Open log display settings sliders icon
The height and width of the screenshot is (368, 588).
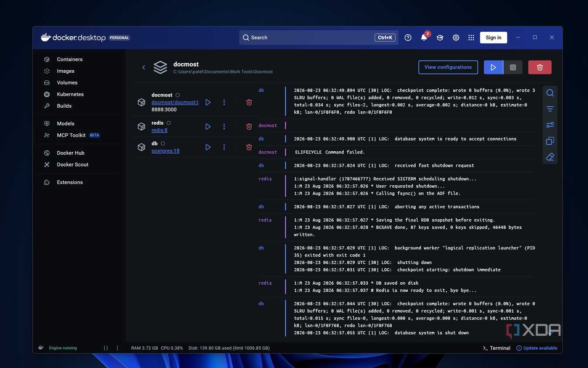pos(550,125)
